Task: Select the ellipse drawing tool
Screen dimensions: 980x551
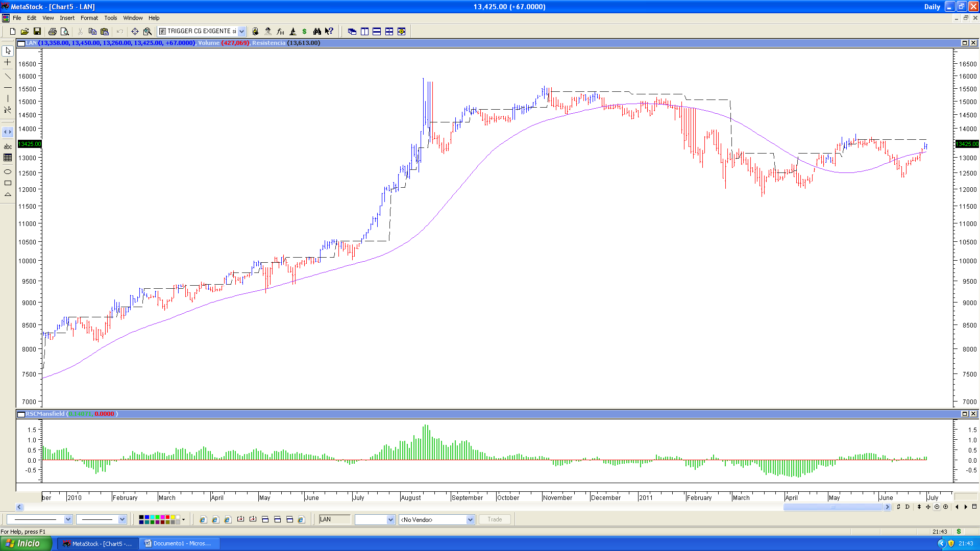Action: coord(8,172)
